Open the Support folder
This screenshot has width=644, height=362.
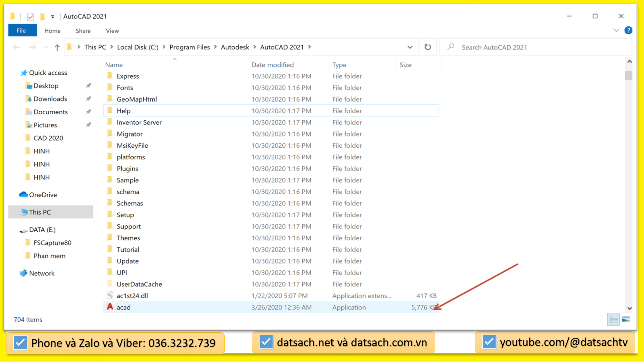(x=128, y=226)
